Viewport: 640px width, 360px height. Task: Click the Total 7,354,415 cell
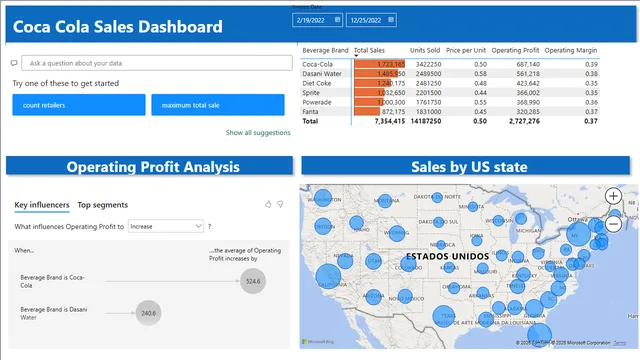390,121
